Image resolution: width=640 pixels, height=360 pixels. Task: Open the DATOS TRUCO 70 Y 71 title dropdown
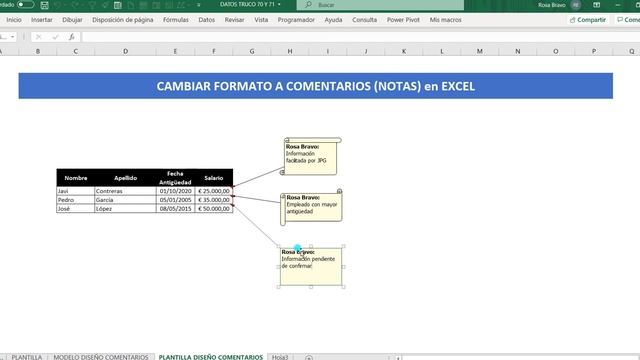click(279, 4)
